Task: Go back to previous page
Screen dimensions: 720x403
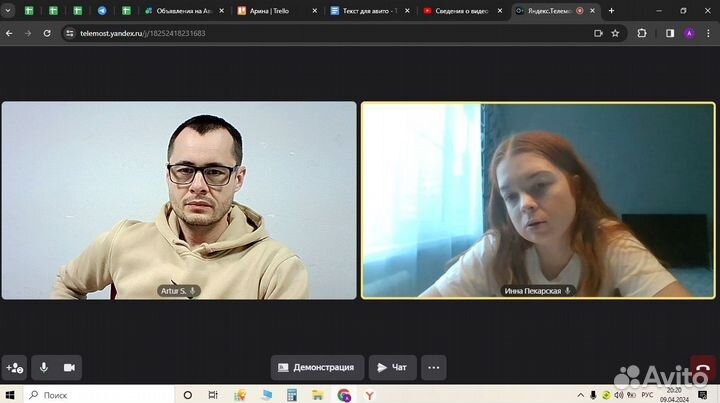Action: (9, 33)
